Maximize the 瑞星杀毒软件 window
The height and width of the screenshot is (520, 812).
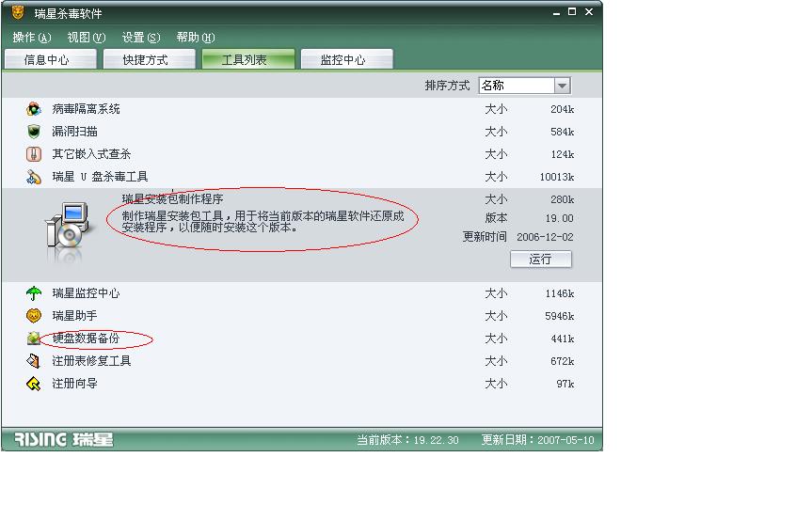[572, 11]
